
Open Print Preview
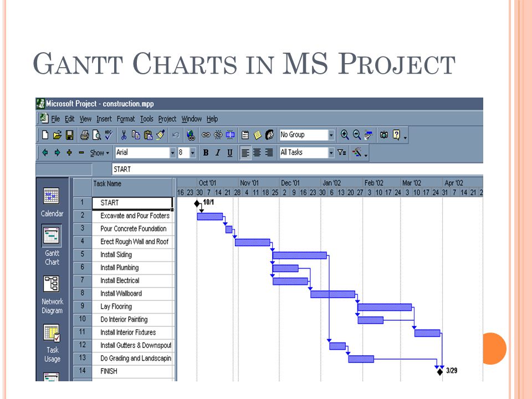pos(96,135)
